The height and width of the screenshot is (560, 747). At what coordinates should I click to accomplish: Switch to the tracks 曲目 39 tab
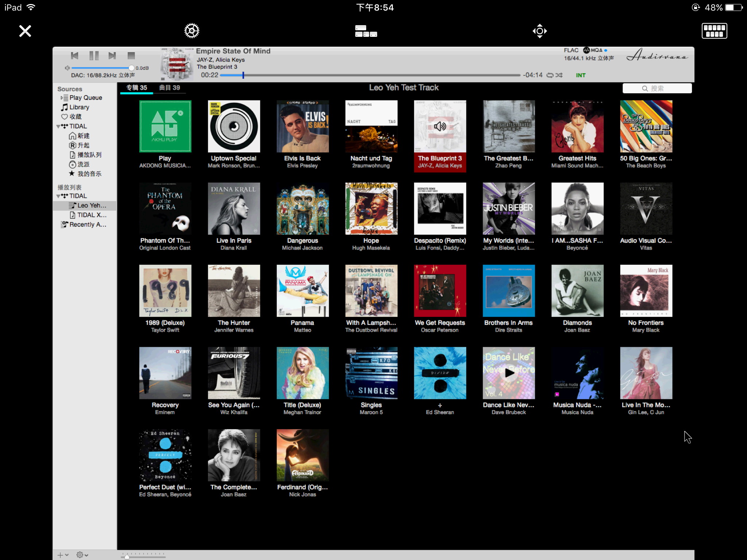pos(170,87)
